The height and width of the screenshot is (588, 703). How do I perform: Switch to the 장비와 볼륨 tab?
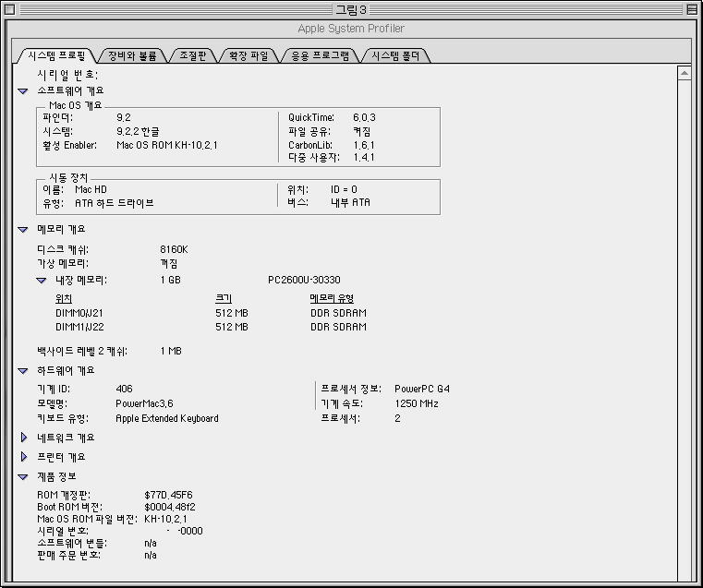click(x=131, y=55)
